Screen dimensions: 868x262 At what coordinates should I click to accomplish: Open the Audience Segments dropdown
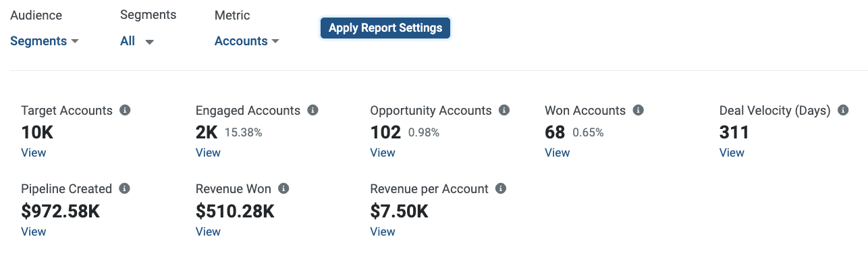[45, 41]
